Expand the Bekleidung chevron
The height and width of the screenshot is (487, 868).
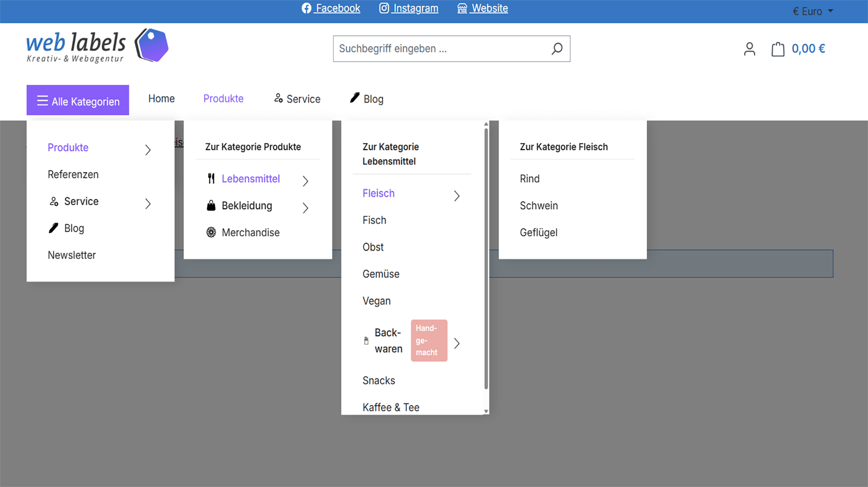coord(305,207)
